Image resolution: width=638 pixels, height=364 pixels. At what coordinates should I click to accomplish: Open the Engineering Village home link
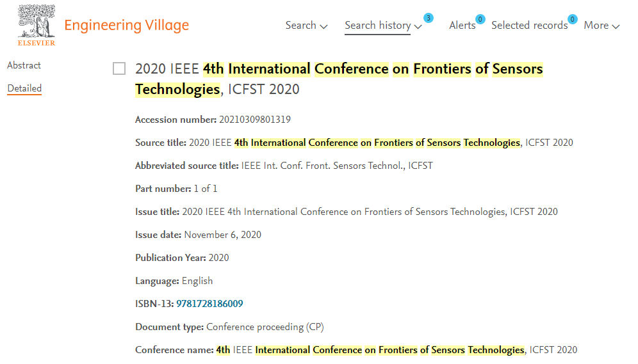tap(127, 25)
